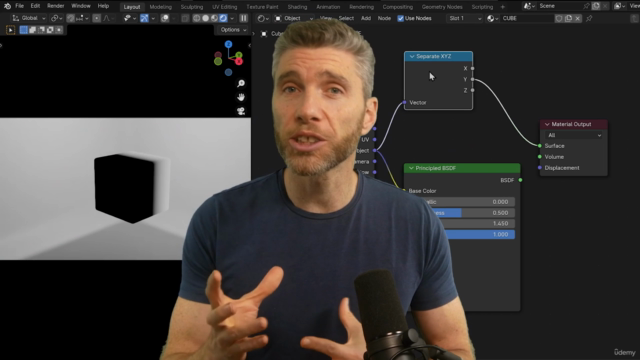Open the Global transform orientation dropdown

click(28, 18)
